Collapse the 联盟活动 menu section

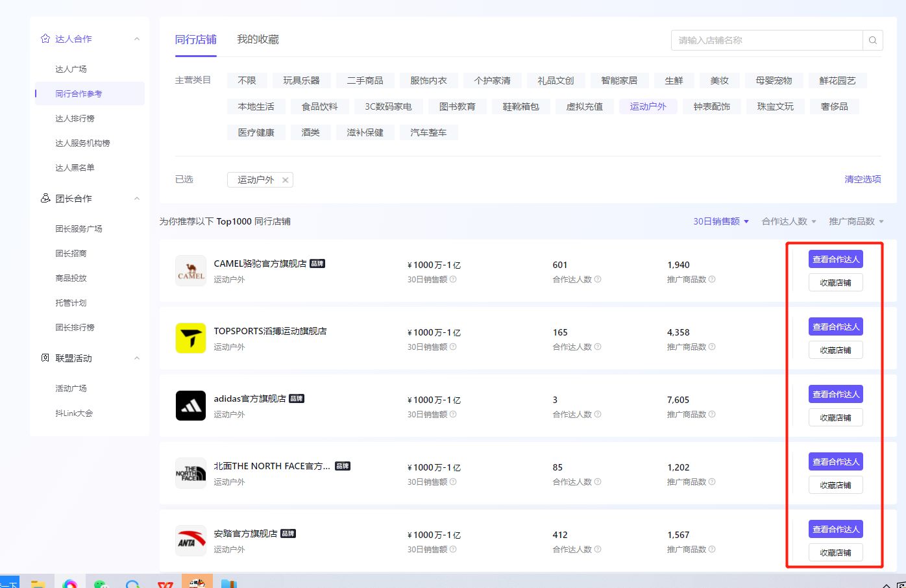tap(137, 358)
